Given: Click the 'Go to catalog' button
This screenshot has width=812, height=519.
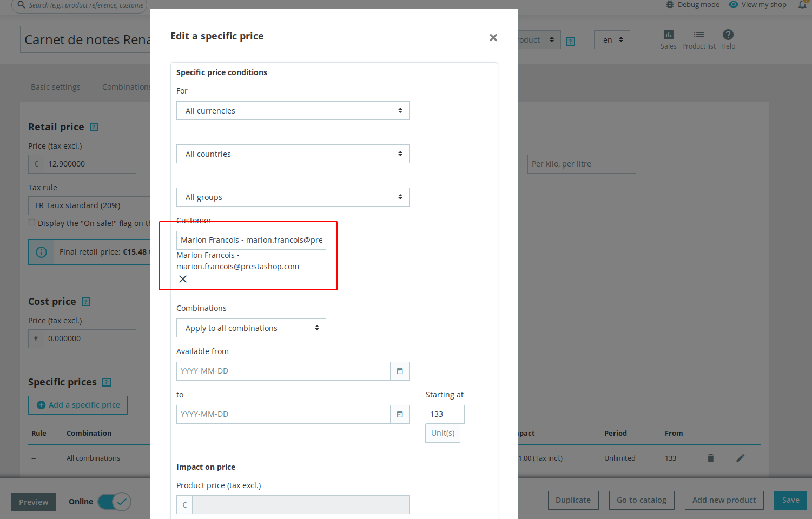Looking at the screenshot, I should click(642, 500).
